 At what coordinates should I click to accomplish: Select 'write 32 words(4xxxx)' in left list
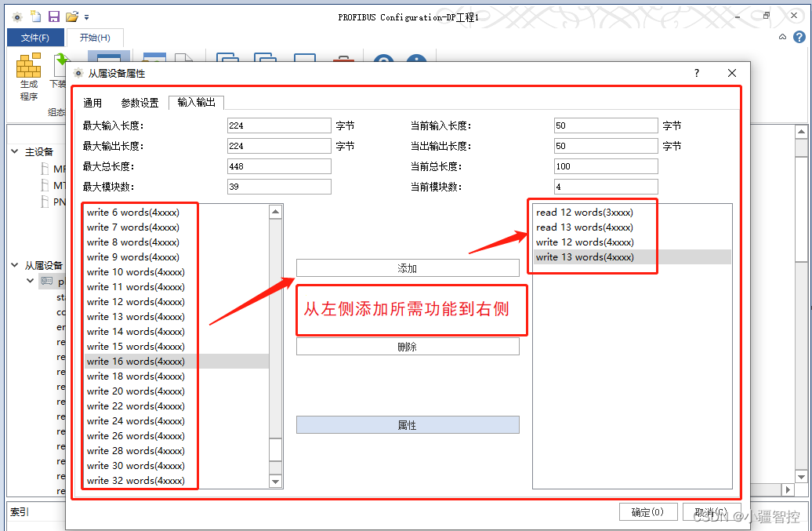coord(176,481)
